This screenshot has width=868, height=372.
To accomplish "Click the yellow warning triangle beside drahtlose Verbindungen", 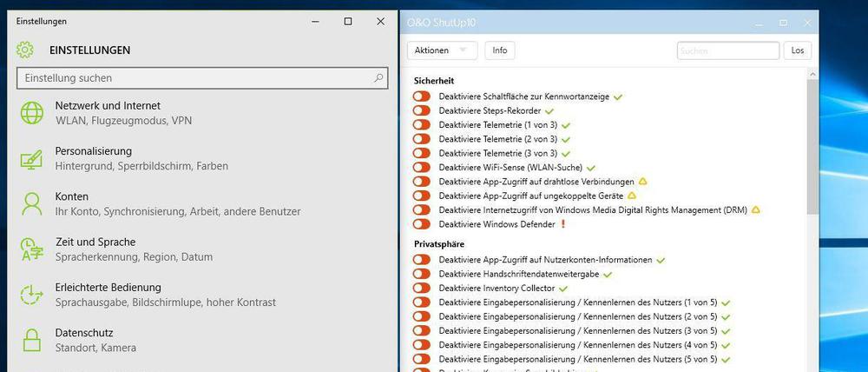I will coord(642,182).
